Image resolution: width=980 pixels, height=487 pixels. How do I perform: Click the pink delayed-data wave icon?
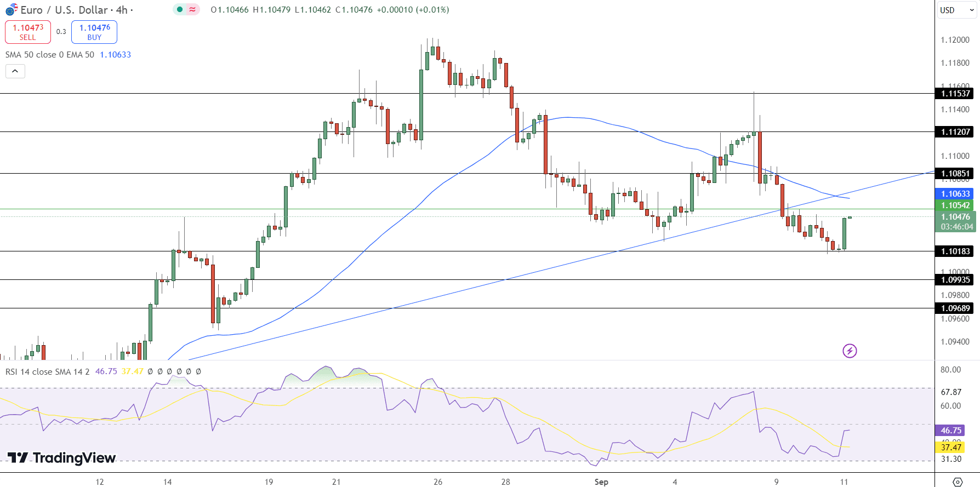[192, 9]
